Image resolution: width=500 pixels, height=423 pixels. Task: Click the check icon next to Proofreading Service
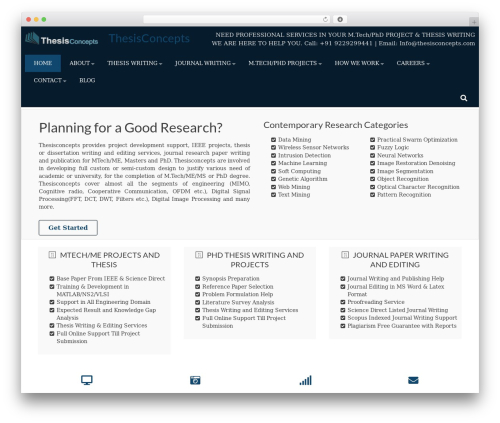[343, 302]
